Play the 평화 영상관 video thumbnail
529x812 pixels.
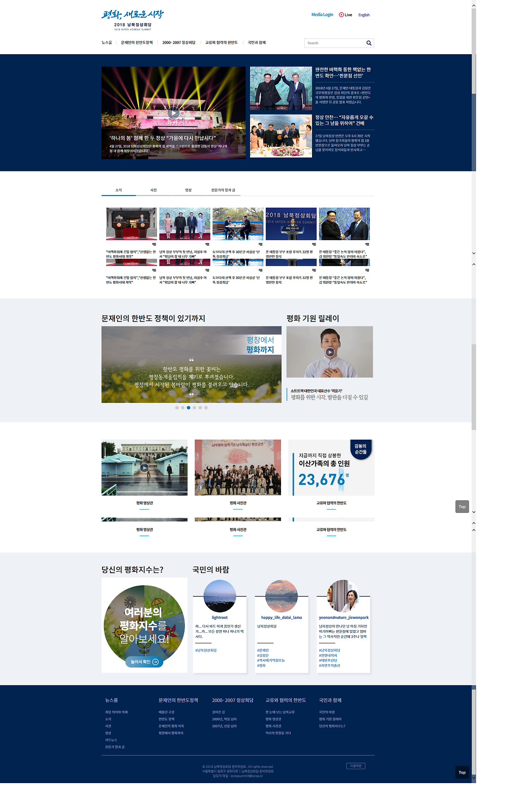(x=144, y=468)
